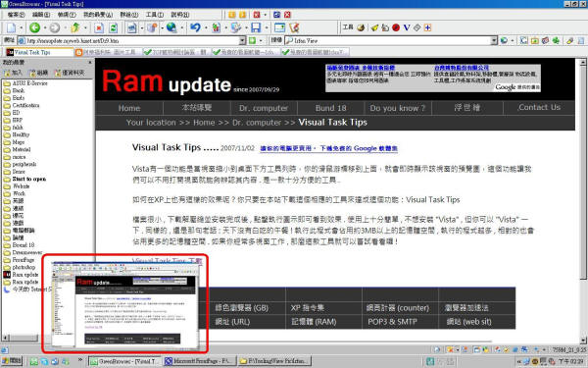Click the Contact Us navigation link
This screenshot has width=588, height=368.
click(539, 107)
